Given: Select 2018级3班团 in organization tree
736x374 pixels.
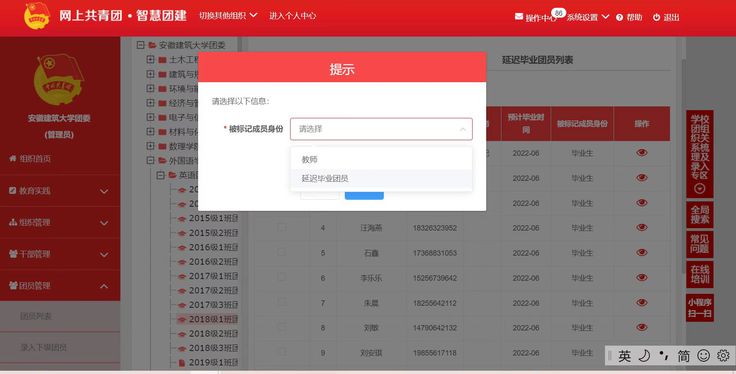Looking at the screenshot, I should [213, 348].
